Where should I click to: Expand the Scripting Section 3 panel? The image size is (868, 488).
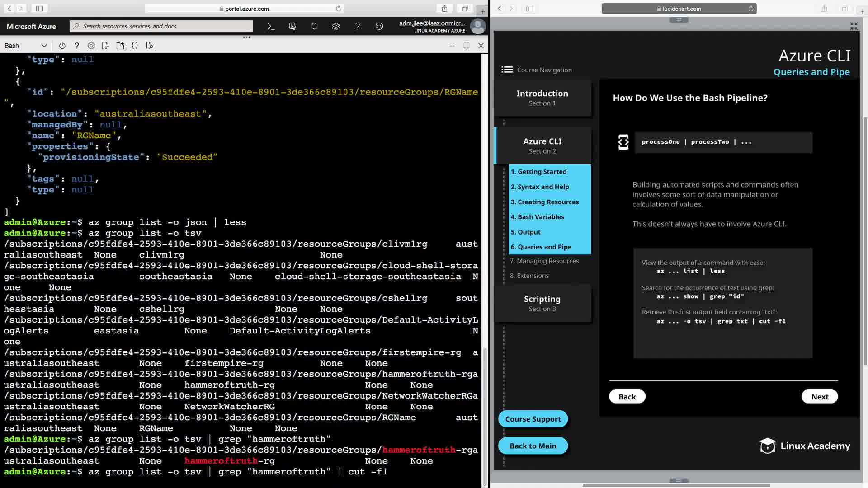click(x=542, y=303)
